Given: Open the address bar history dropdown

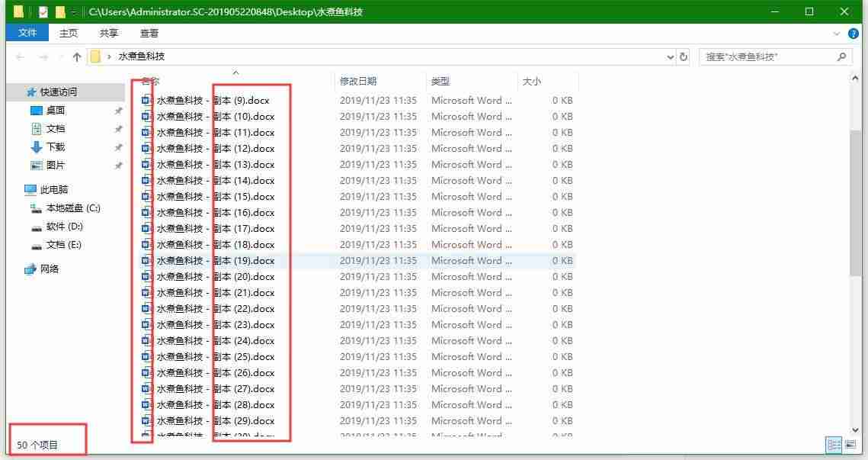Looking at the screenshot, I should 671,56.
